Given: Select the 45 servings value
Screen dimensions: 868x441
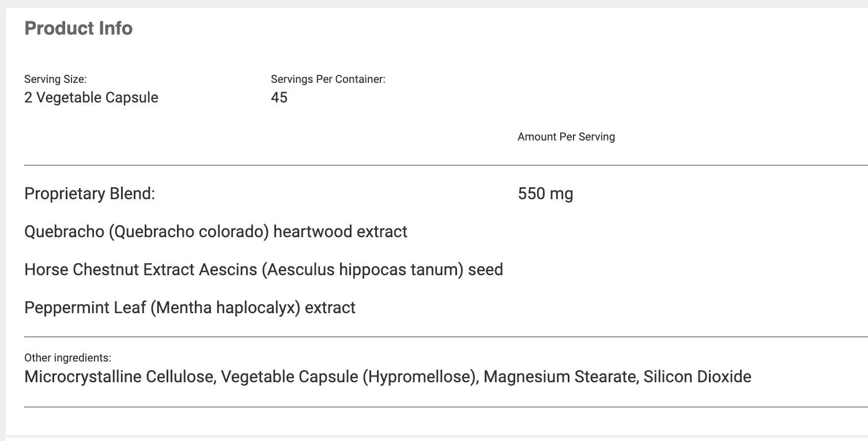Looking at the screenshot, I should coord(279,97).
